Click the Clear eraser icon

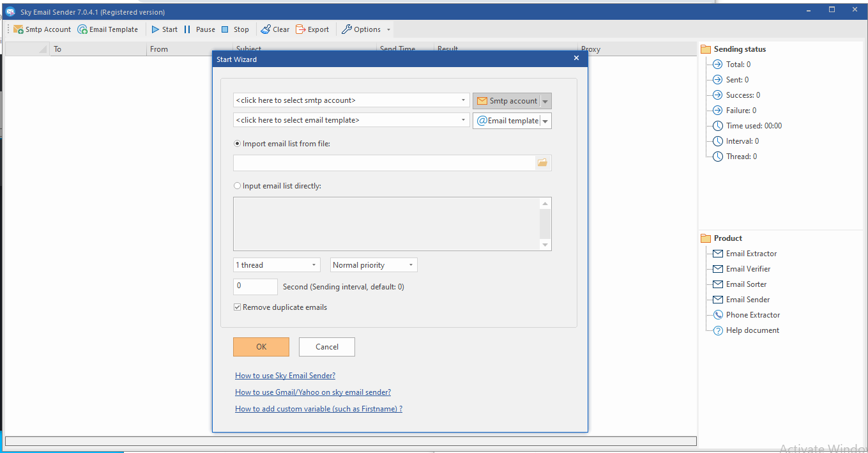tap(266, 29)
